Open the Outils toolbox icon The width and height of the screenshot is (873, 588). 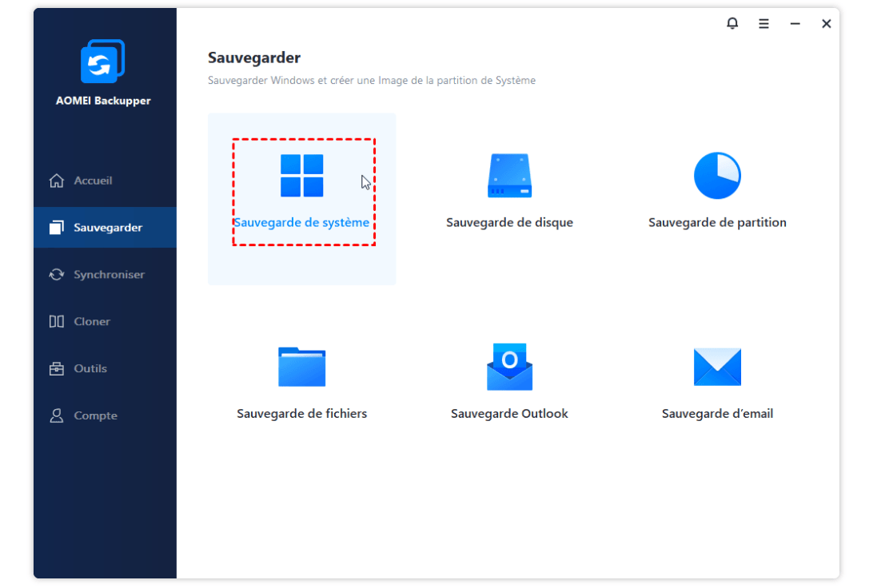56,368
